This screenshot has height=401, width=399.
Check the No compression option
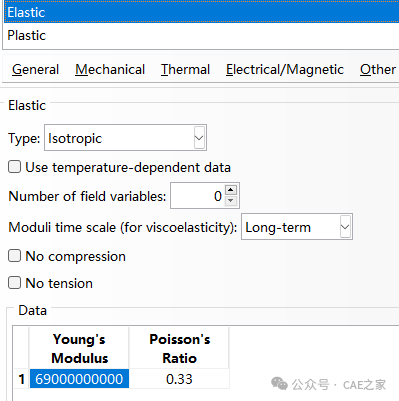click(14, 256)
